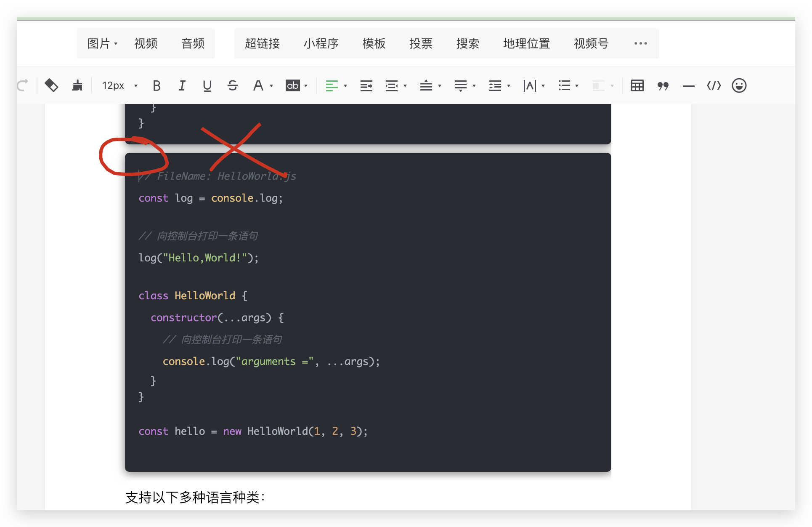Click 投票 to insert a poll
The height and width of the screenshot is (527, 812).
coord(421,43)
